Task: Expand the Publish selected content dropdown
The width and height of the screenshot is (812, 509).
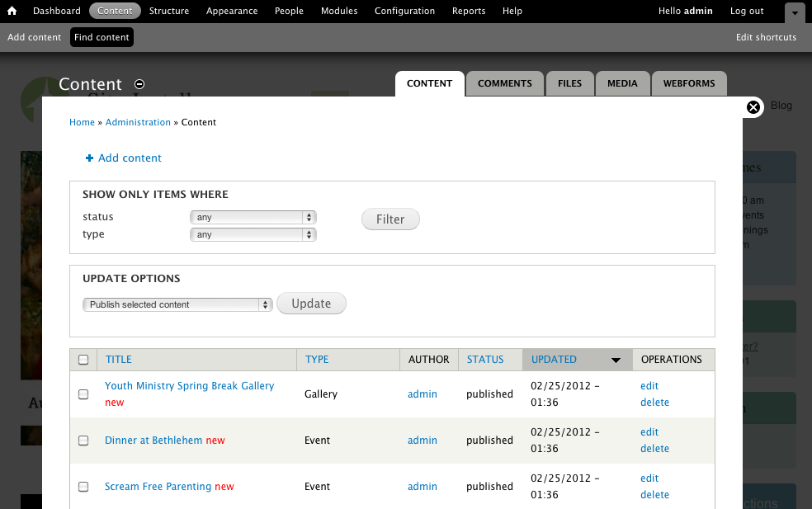Action: (x=177, y=304)
